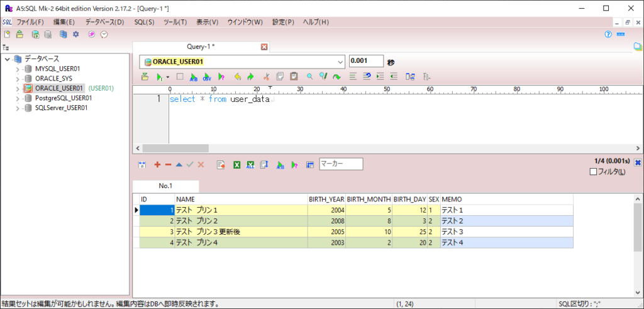Switch to the No.1 result tab
Viewport: 644px width, 309px height.
point(165,186)
